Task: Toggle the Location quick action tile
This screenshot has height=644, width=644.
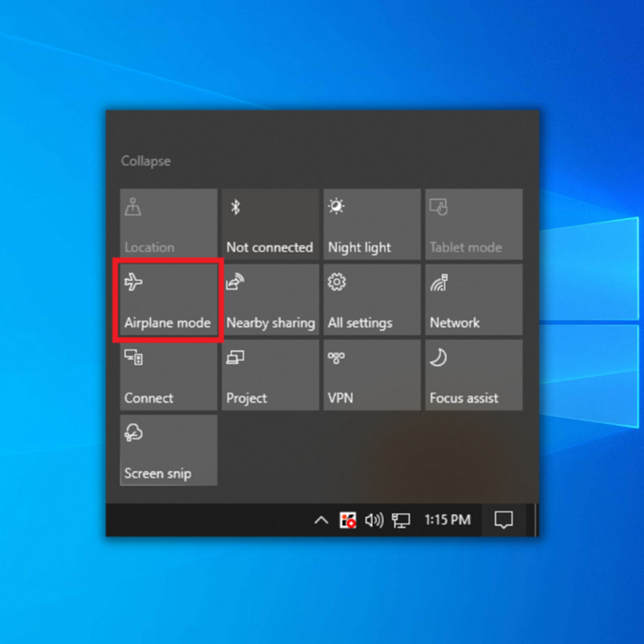Action: pos(168,225)
